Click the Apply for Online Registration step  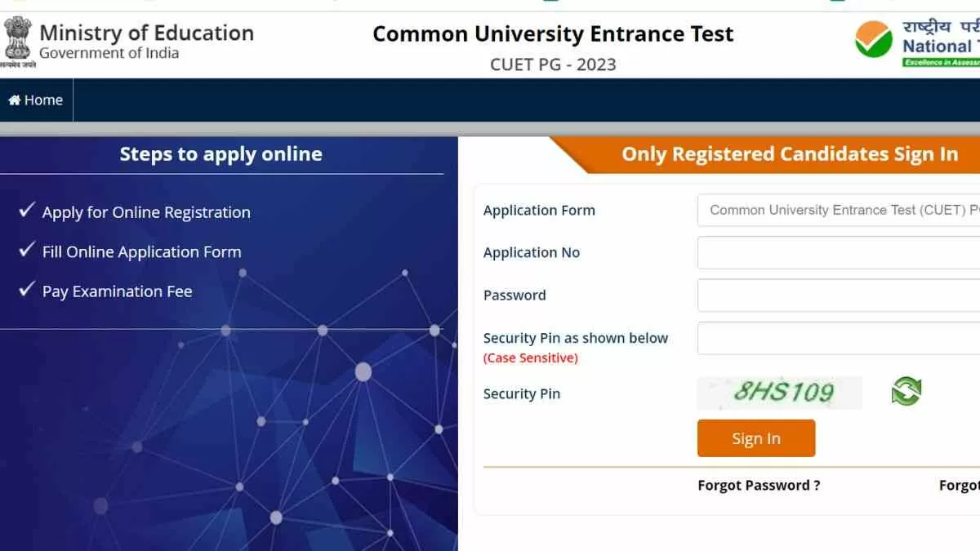tap(146, 212)
